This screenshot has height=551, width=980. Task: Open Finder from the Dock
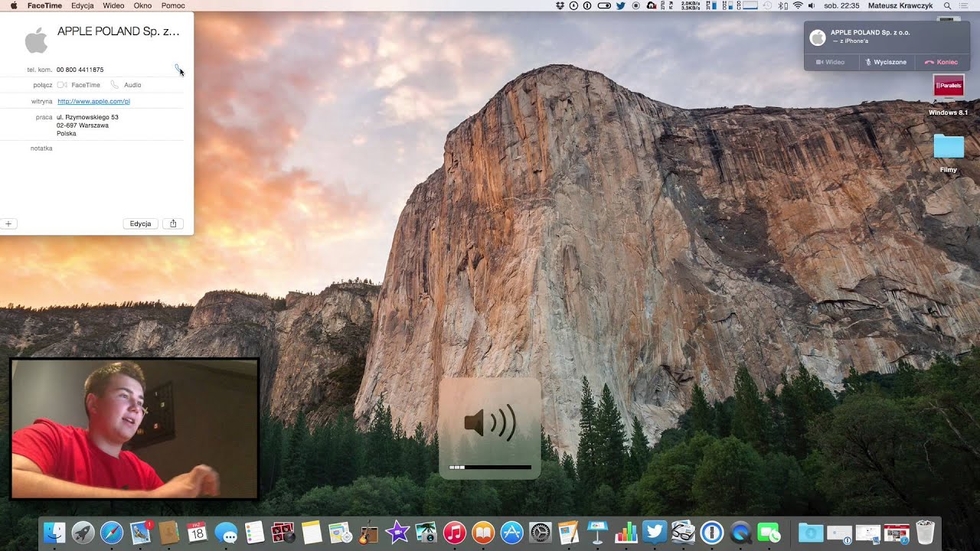point(54,533)
